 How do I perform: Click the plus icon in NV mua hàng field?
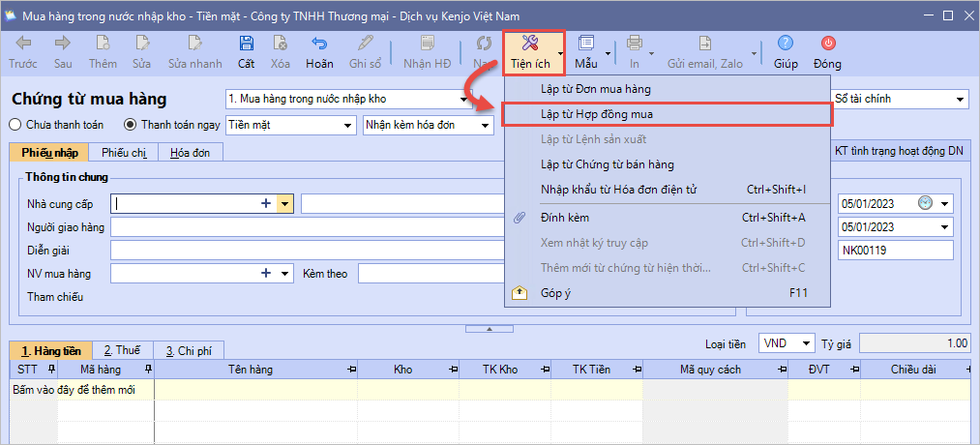(266, 274)
